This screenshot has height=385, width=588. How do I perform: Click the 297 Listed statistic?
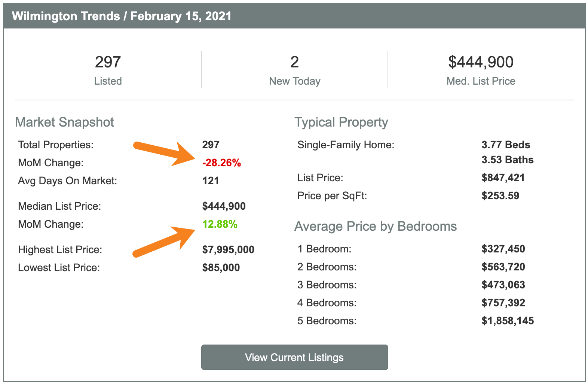pos(108,70)
